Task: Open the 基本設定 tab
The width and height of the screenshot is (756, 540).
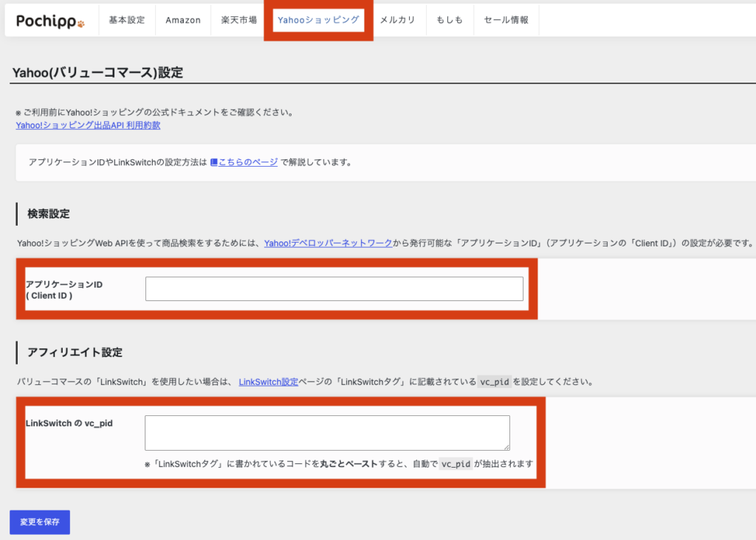Action: coord(127,20)
